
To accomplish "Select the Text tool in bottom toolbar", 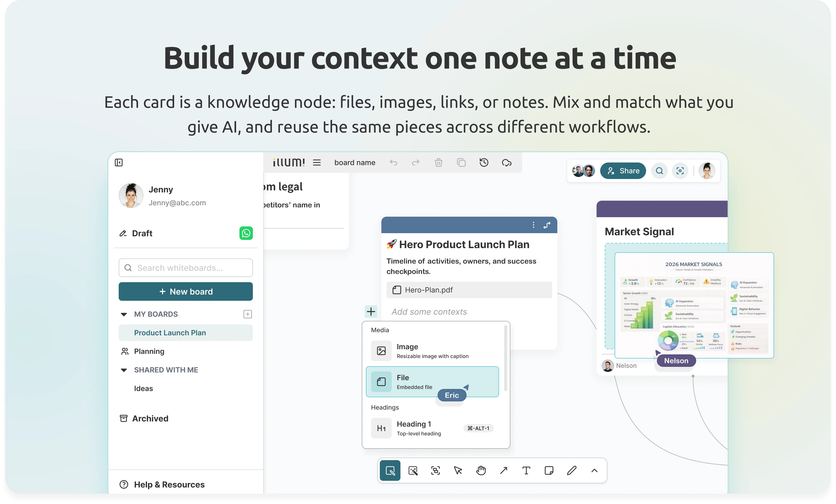I will tap(526, 470).
